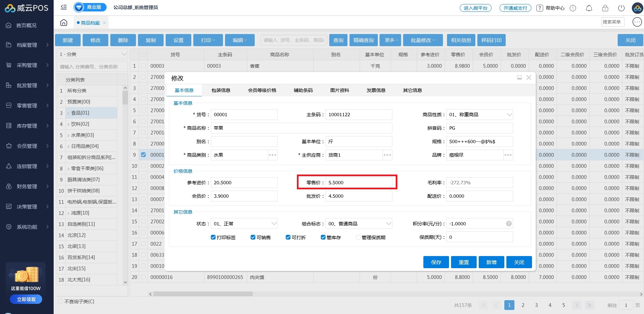The height and width of the screenshot is (314, 644).
Task: Click the 重置 button
Action: point(464,262)
